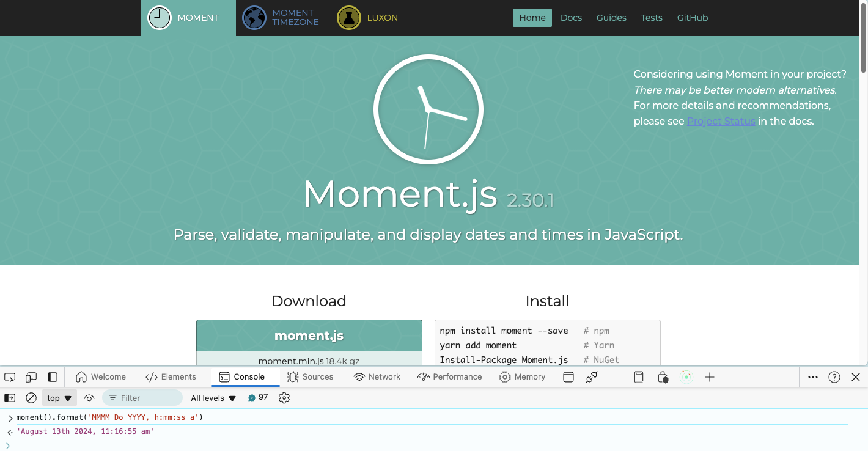868x451 pixels.
Task: Click the plus icon for more tools
Action: click(x=710, y=377)
